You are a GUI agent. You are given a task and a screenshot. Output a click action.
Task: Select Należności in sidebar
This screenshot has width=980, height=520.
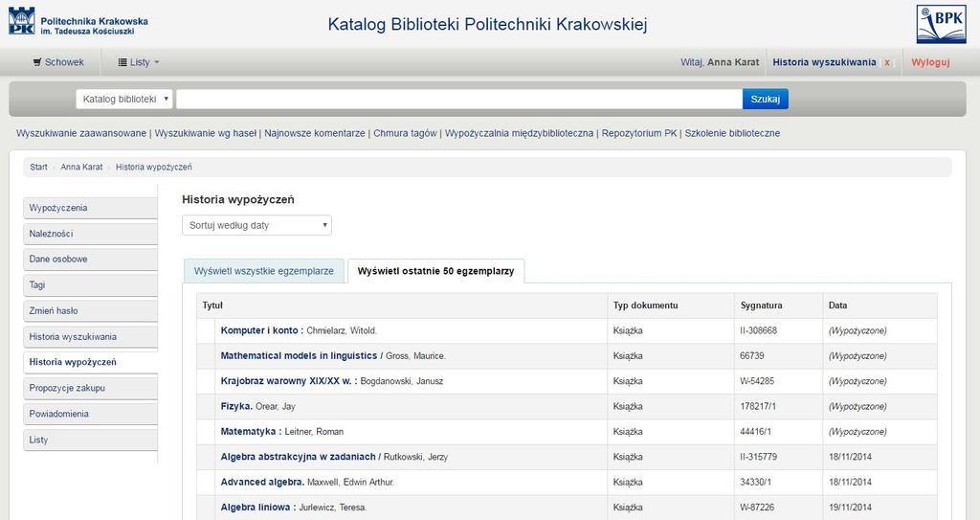pos(90,234)
